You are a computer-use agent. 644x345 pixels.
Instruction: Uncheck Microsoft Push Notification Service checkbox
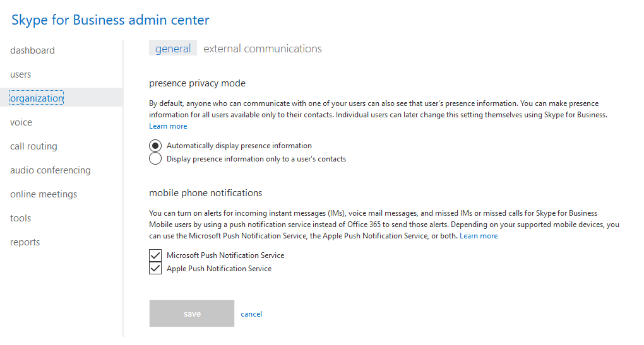click(155, 255)
